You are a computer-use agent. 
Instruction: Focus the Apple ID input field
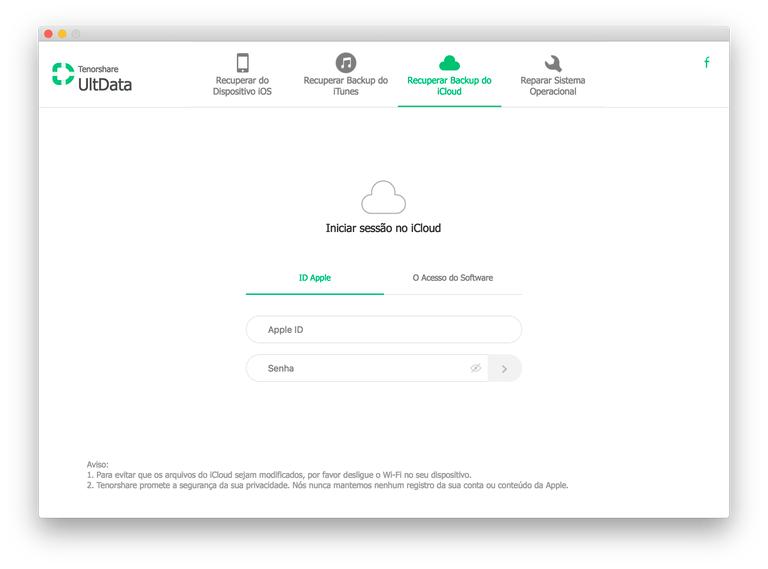(x=384, y=330)
